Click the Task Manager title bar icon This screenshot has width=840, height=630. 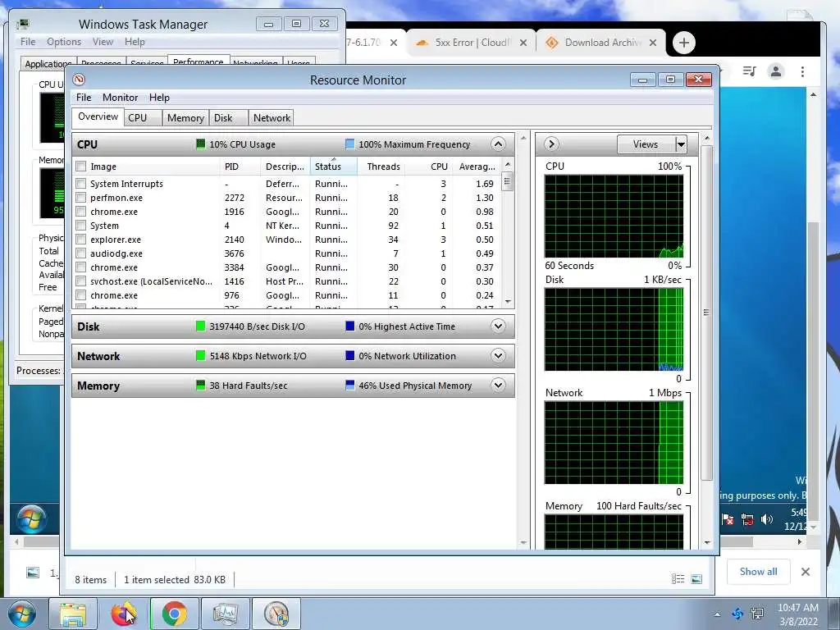pos(23,24)
